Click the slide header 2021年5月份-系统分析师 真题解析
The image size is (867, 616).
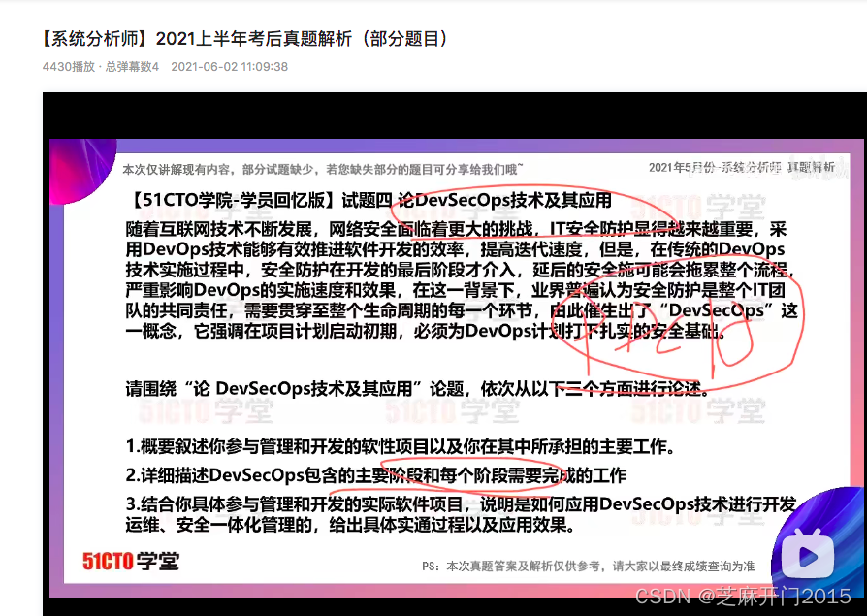pyautogui.click(x=742, y=167)
